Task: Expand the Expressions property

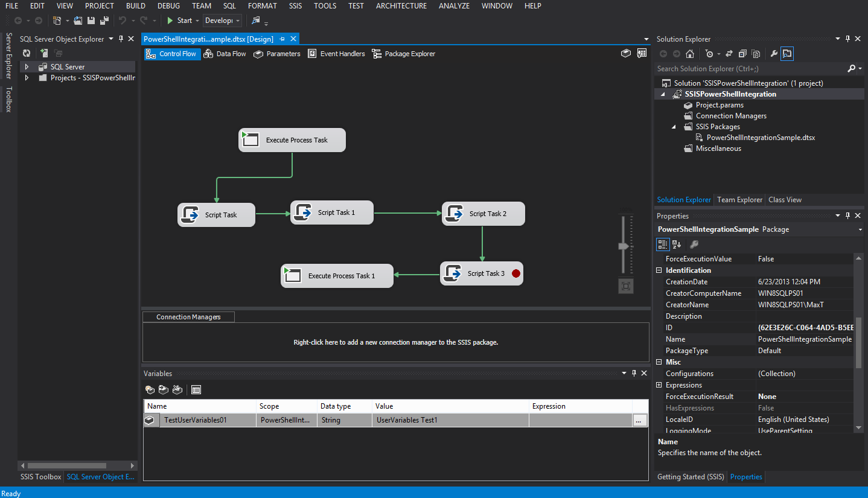Action: pyautogui.click(x=659, y=385)
